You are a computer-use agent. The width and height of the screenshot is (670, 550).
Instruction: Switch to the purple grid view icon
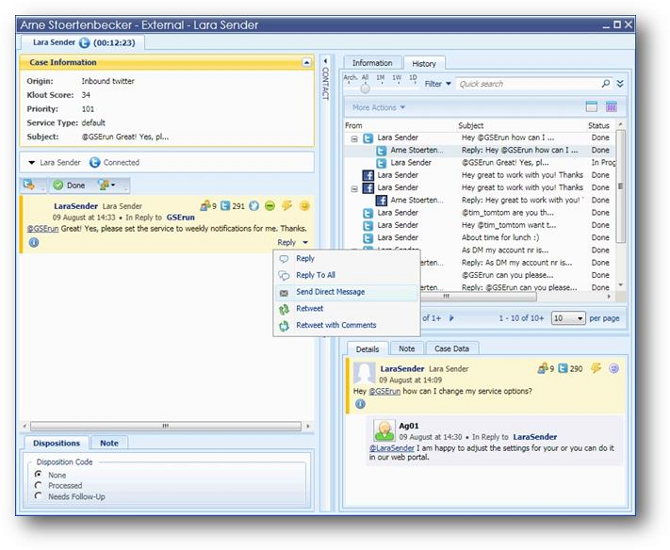[611, 107]
